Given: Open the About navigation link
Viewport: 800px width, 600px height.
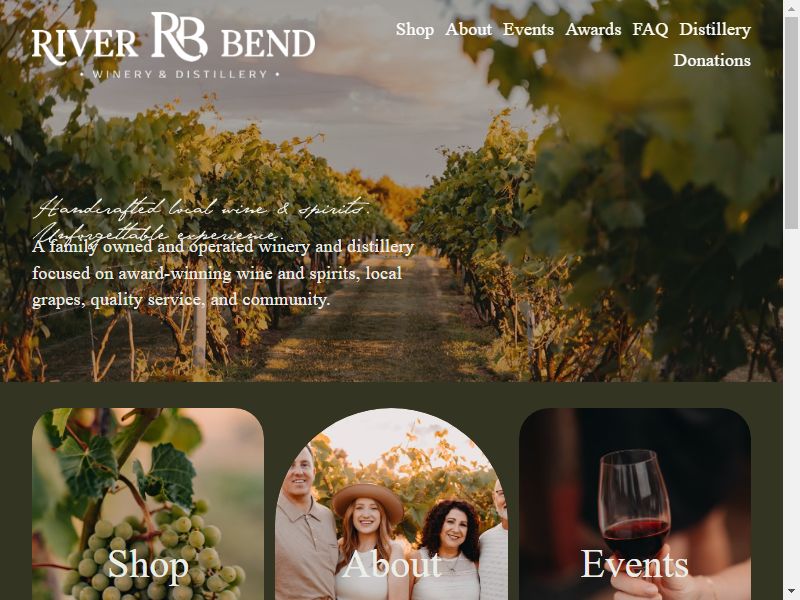Looking at the screenshot, I should coord(468,30).
